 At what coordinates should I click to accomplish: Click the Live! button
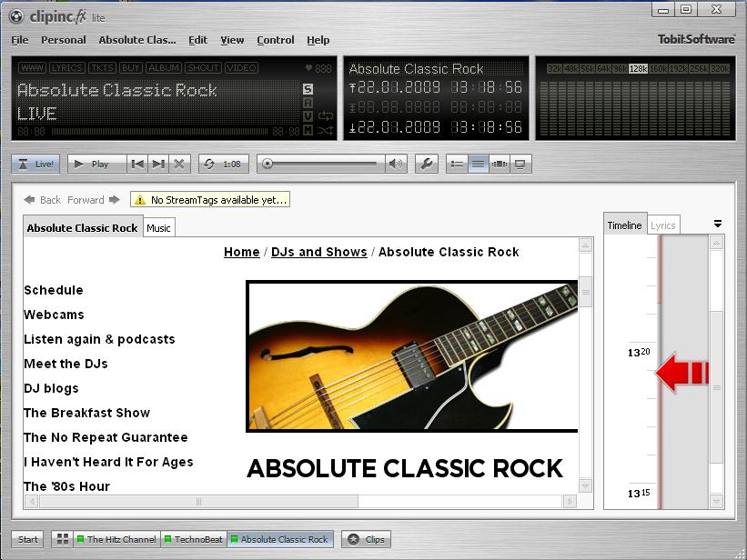point(36,165)
